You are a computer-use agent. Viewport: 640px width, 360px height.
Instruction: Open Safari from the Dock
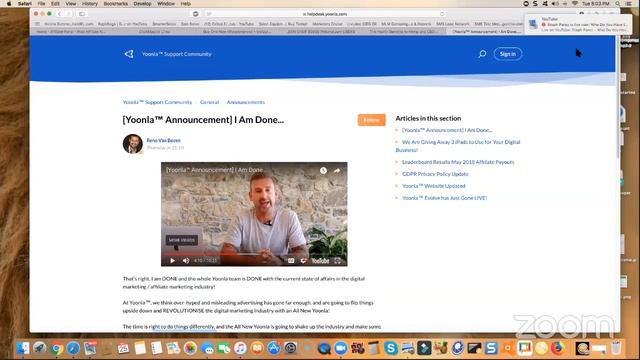[73, 348]
